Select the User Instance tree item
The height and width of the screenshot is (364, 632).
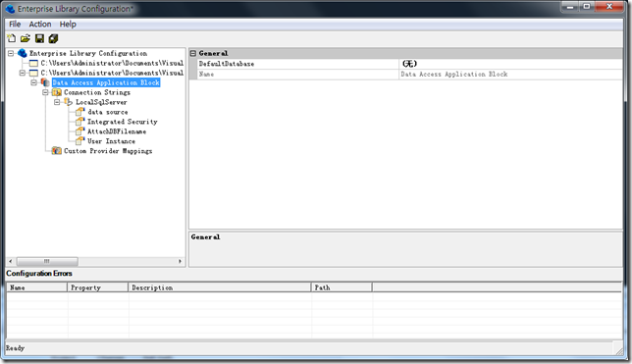pos(111,141)
